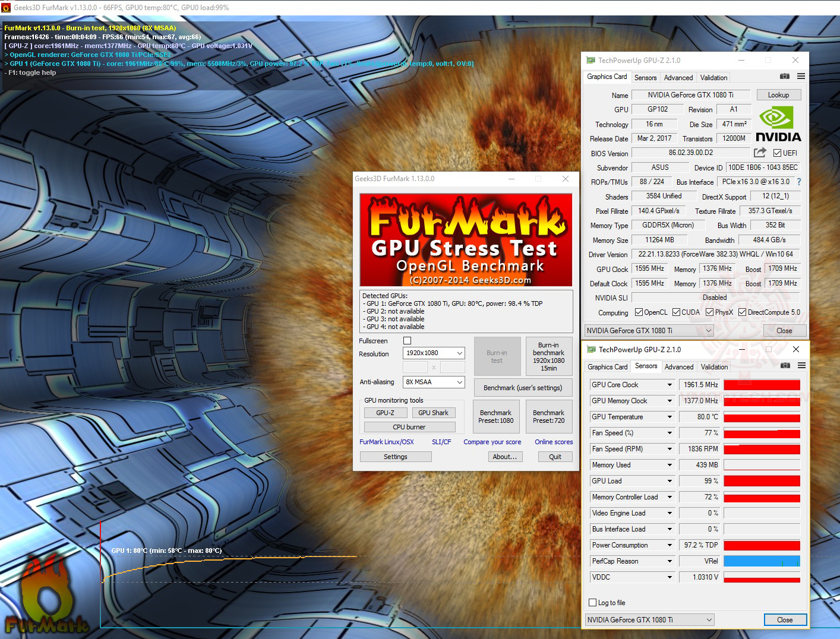Click the GPU Temperature red graph bar

coord(762,417)
